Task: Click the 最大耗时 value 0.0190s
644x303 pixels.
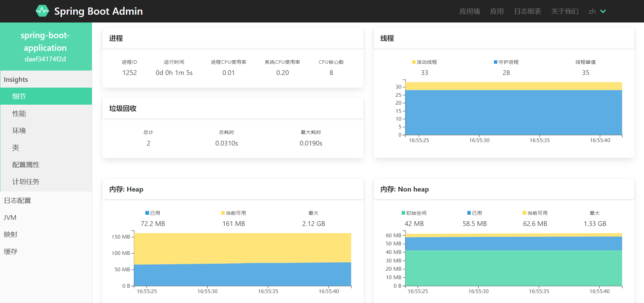Action: pyautogui.click(x=311, y=143)
